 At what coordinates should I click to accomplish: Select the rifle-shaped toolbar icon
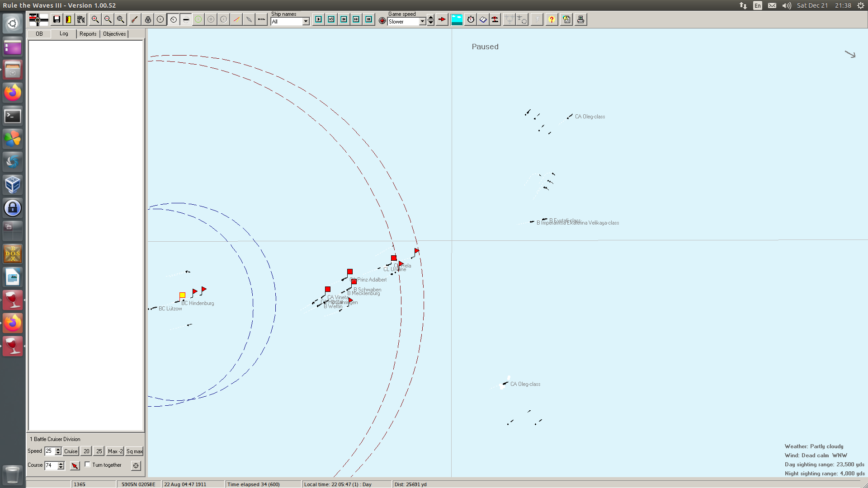coord(134,19)
